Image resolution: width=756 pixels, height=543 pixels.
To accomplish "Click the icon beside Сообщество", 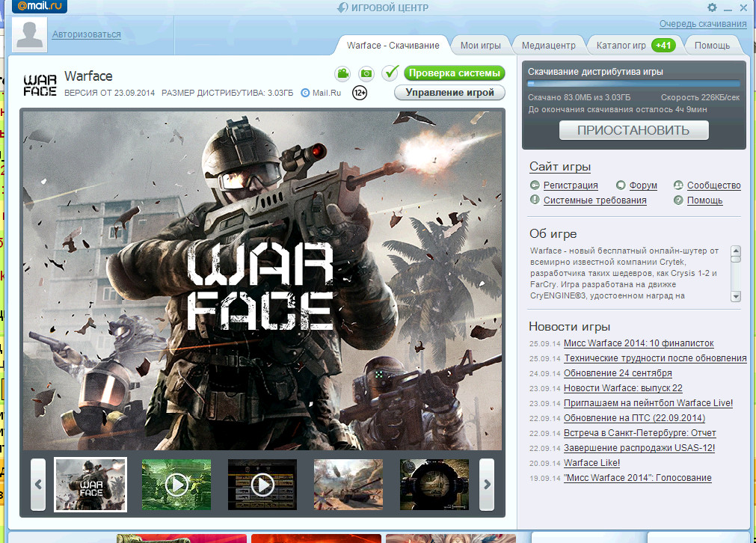I will coord(678,185).
